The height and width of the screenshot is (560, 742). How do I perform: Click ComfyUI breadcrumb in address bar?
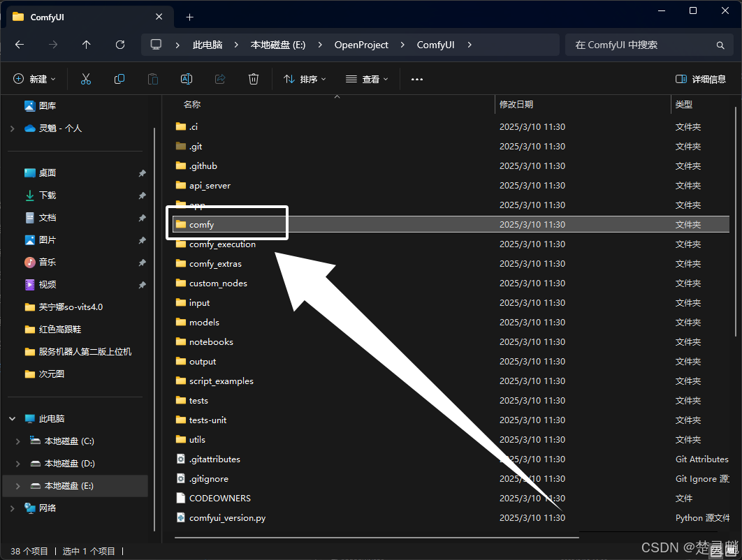tap(435, 45)
